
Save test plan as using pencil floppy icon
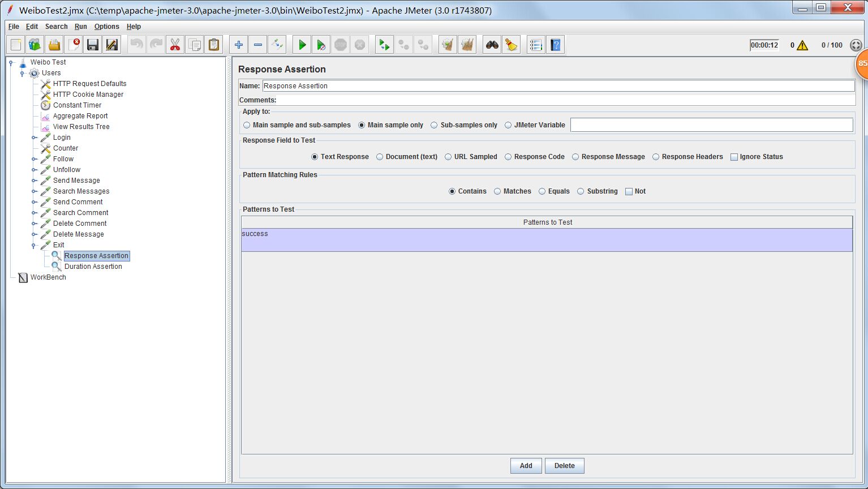[x=112, y=45]
